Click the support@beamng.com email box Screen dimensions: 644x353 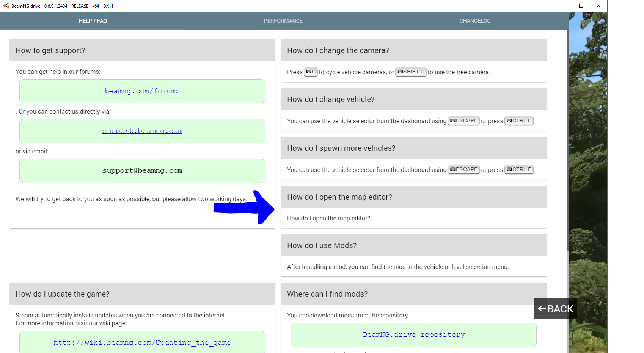tap(142, 171)
